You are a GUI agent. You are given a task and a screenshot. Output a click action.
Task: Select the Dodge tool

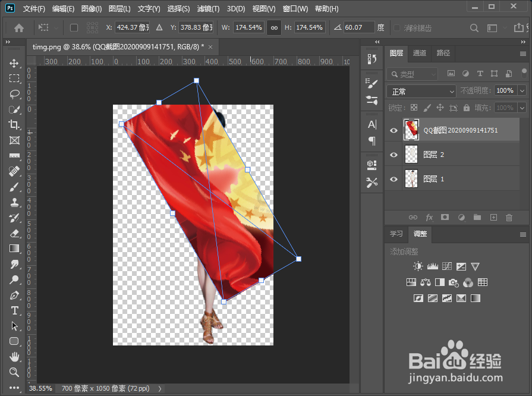14,279
